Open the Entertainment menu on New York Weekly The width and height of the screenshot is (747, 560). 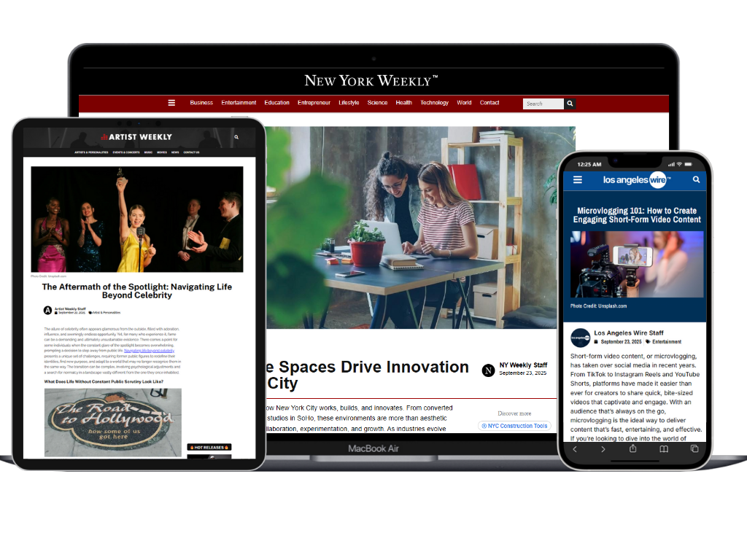coord(239,103)
